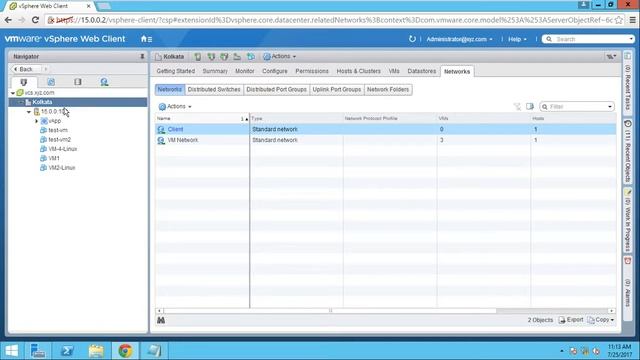This screenshot has height=360, width=640.
Task: Select VM-4-Linux in the tree
Action: 62,149
